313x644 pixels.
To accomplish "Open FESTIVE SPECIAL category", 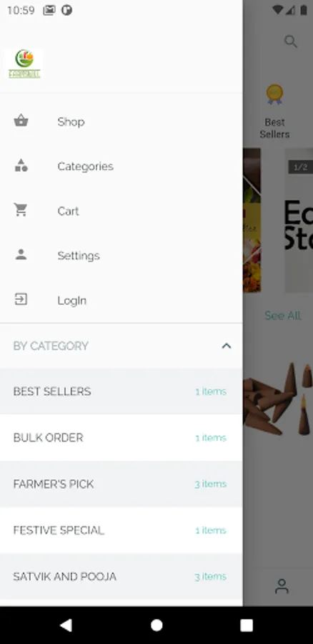I will tap(121, 530).
